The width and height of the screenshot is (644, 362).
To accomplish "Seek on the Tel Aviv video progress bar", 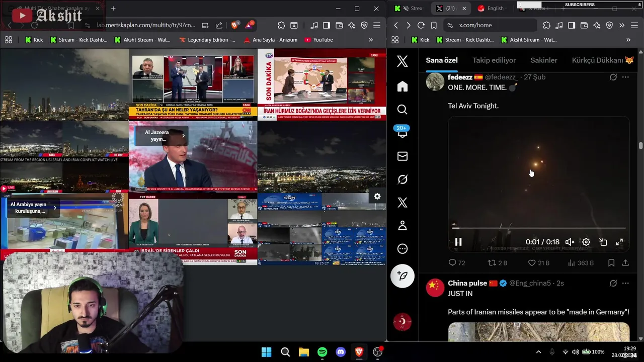I will click(539, 228).
